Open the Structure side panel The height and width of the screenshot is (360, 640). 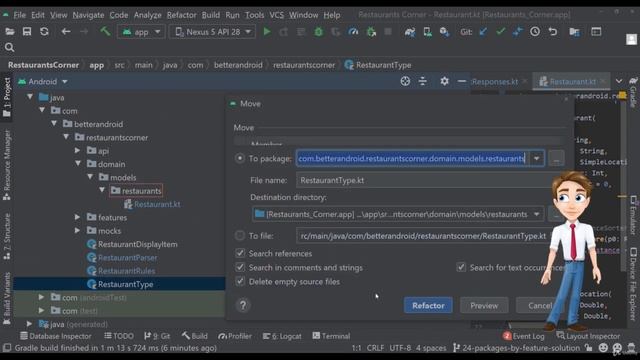(x=7, y=237)
